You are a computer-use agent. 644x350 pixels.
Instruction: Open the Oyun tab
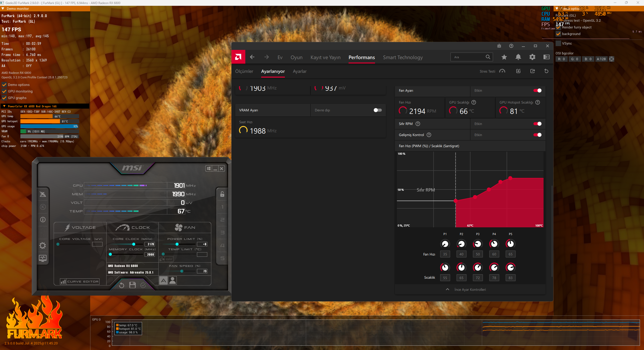[x=296, y=57]
